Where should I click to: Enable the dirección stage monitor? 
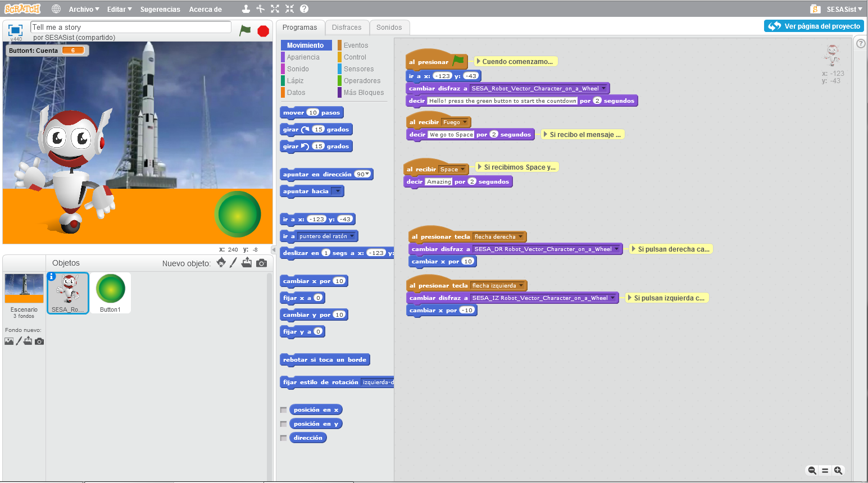tap(284, 438)
